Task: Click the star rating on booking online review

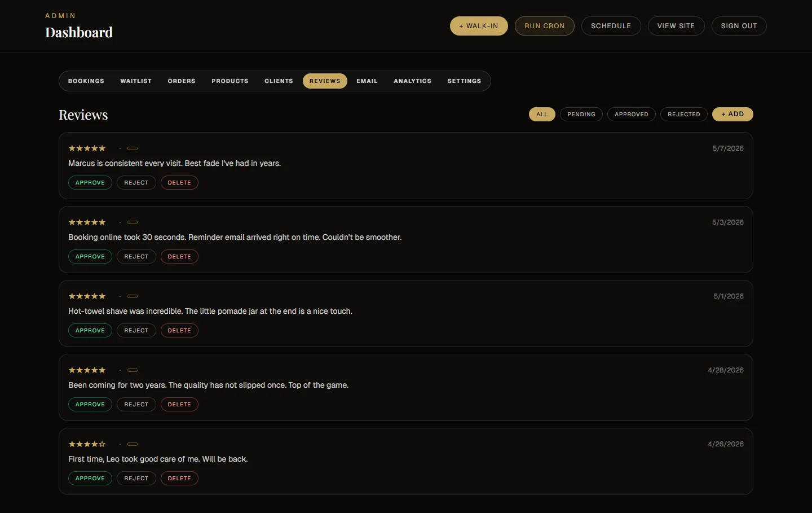Action: (x=87, y=222)
